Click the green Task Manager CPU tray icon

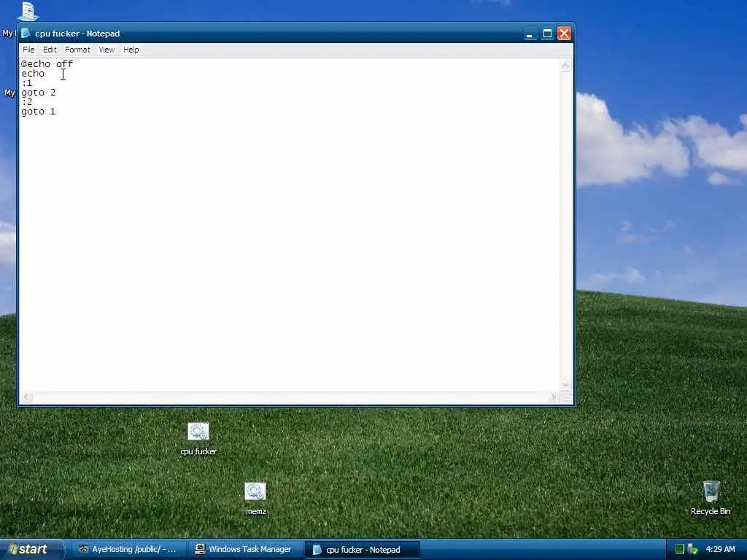point(680,549)
